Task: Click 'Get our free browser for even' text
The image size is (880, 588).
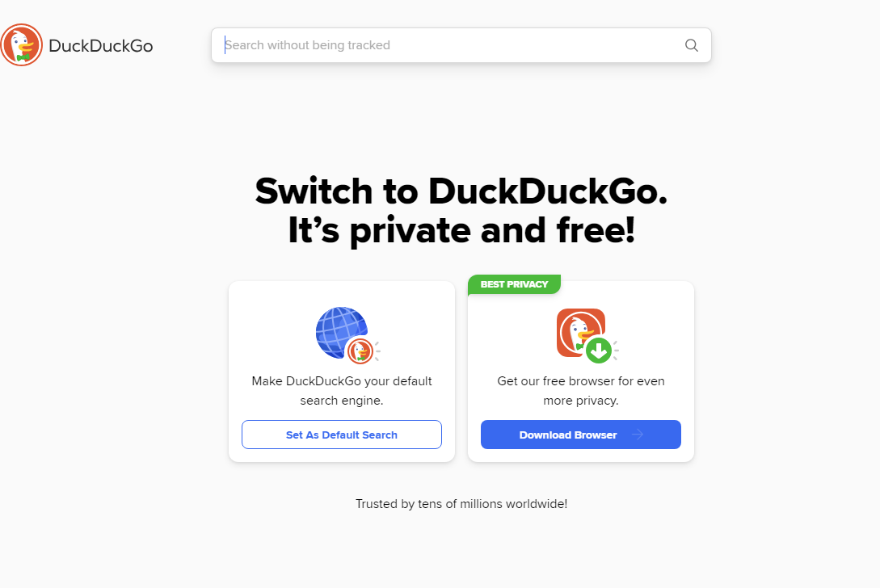Action: click(581, 381)
